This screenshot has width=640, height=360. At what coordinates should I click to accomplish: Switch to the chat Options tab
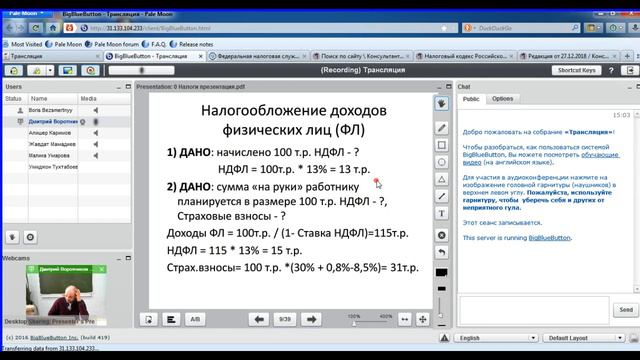pyautogui.click(x=502, y=99)
